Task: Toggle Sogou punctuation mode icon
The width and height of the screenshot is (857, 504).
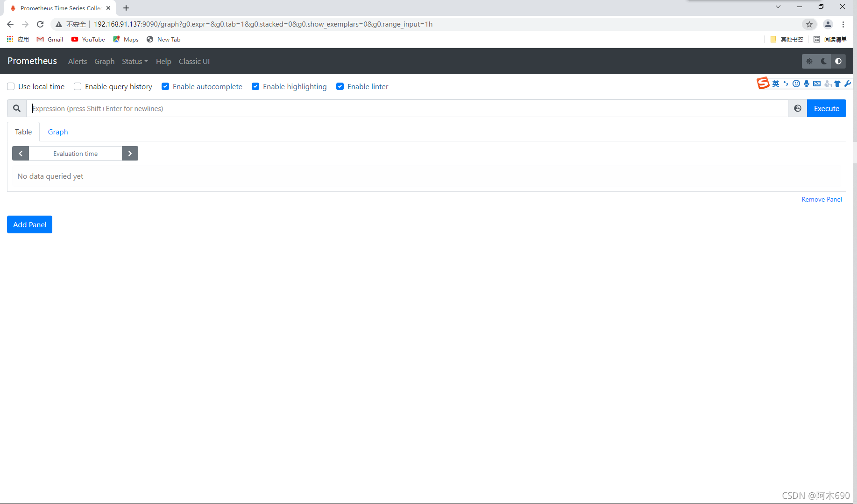Action: [x=786, y=84]
